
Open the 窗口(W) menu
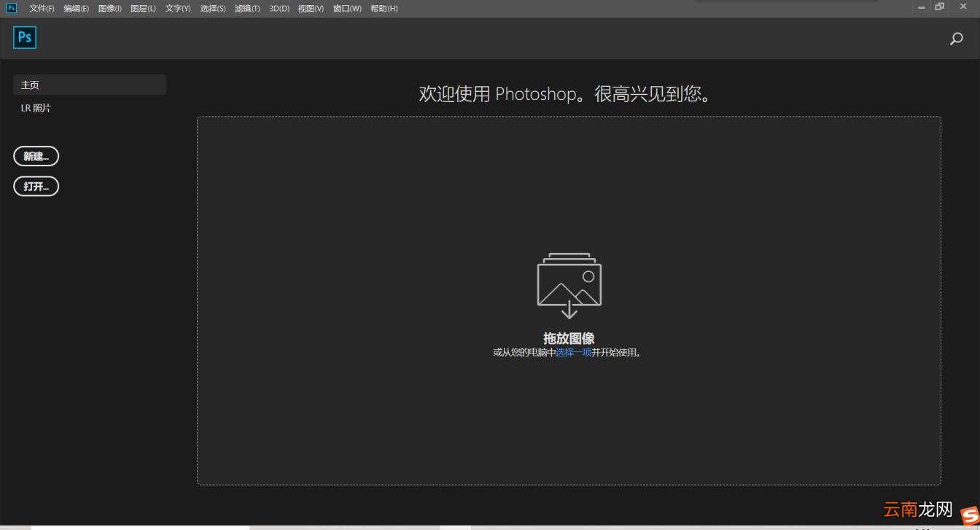(347, 9)
